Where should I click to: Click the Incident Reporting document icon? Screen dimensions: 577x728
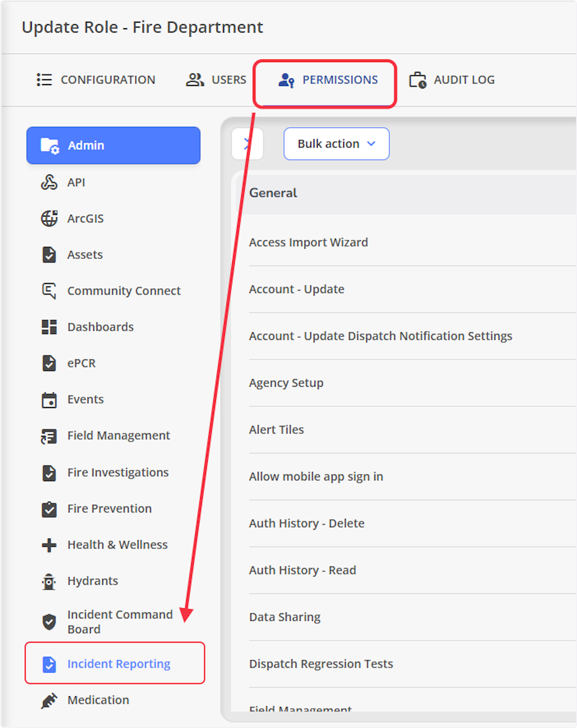click(x=49, y=664)
